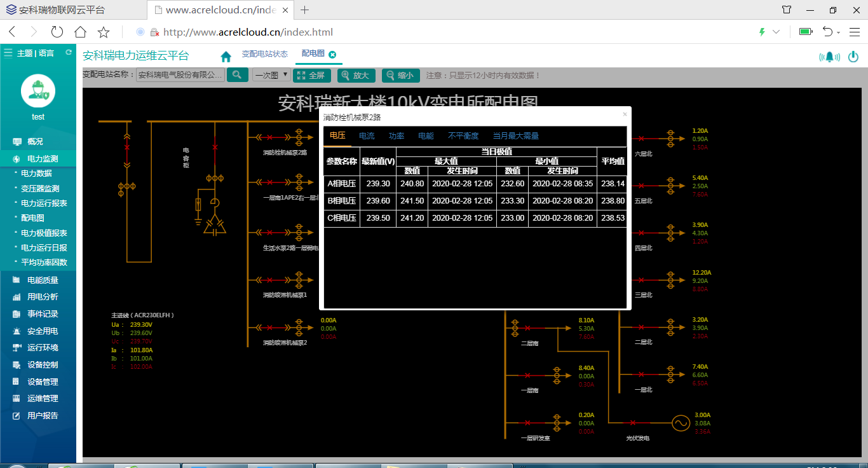Click the B相电压 row label
Screen dimensions: 868x468
coord(342,201)
